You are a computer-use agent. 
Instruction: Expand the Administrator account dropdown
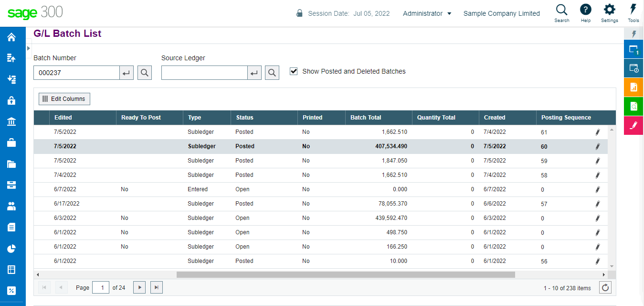pyautogui.click(x=427, y=13)
